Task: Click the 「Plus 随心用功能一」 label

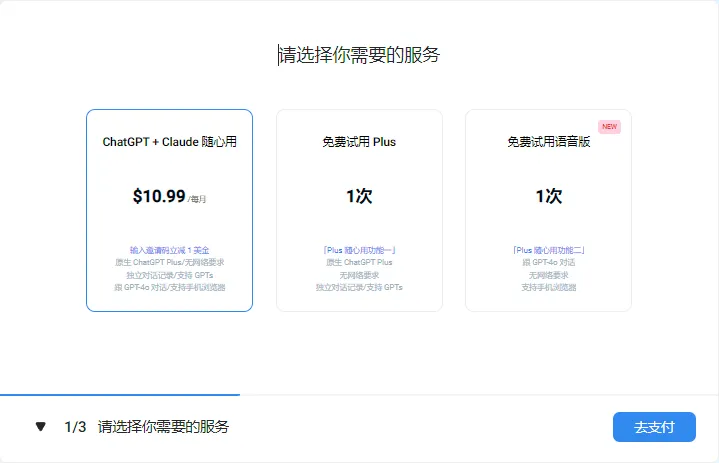Action: coord(359,250)
